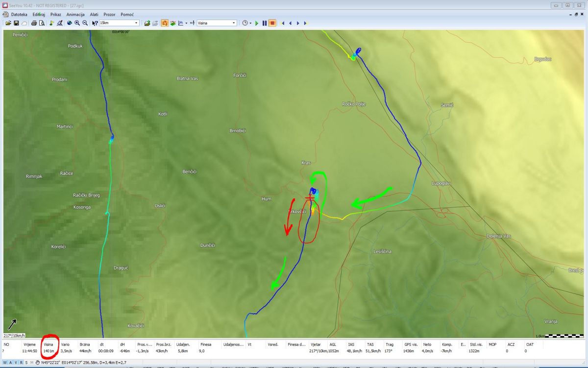
Task: Click the AGL column header
Action: click(x=333, y=344)
